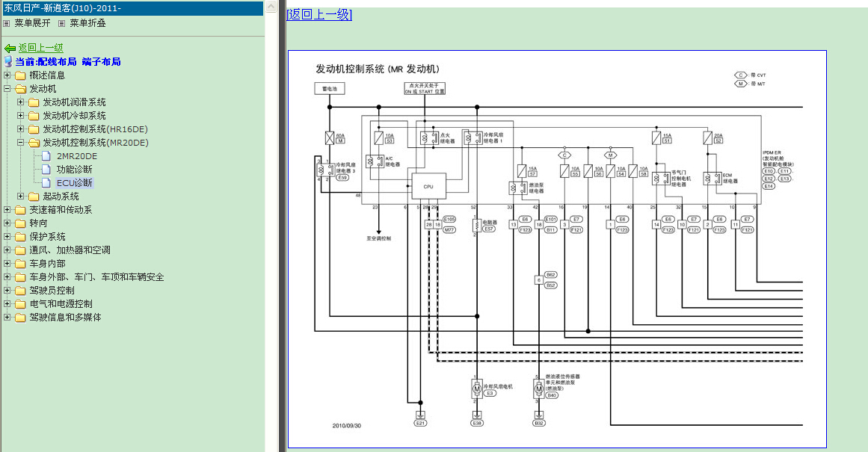Screen dimensions: 868x452
Task: Click the 菜单折叠 menu option
Action: (87, 23)
